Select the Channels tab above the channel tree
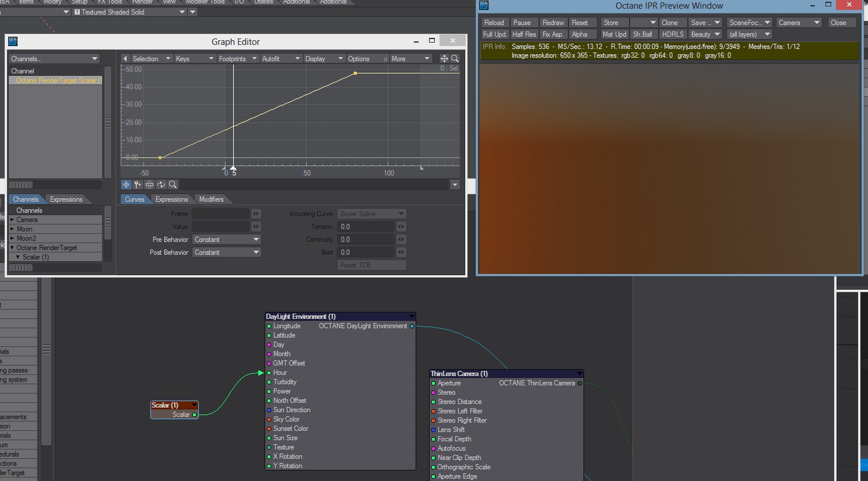This screenshot has width=868, height=481. point(26,199)
